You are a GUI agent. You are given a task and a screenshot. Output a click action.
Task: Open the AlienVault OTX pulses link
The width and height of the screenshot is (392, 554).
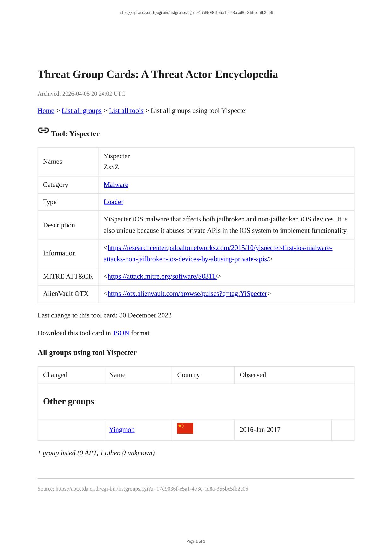[x=187, y=294]
